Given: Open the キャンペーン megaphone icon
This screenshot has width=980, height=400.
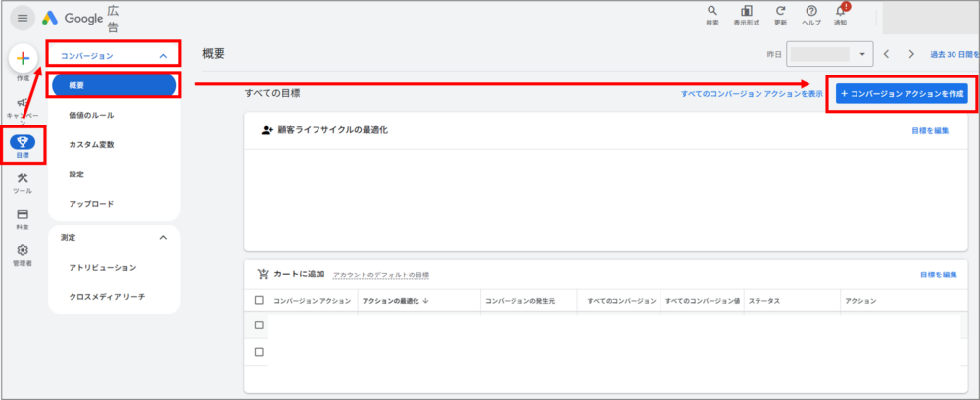Looking at the screenshot, I should (23, 103).
